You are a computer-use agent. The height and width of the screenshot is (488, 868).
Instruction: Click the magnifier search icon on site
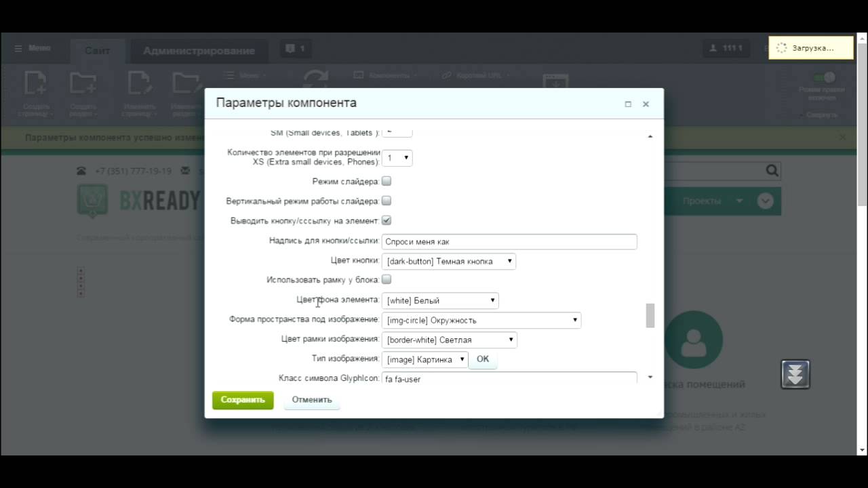[772, 171]
